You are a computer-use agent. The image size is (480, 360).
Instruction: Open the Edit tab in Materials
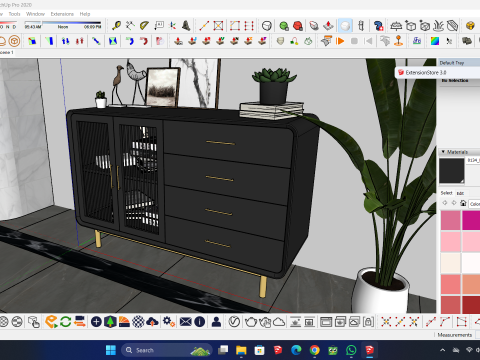click(460, 193)
